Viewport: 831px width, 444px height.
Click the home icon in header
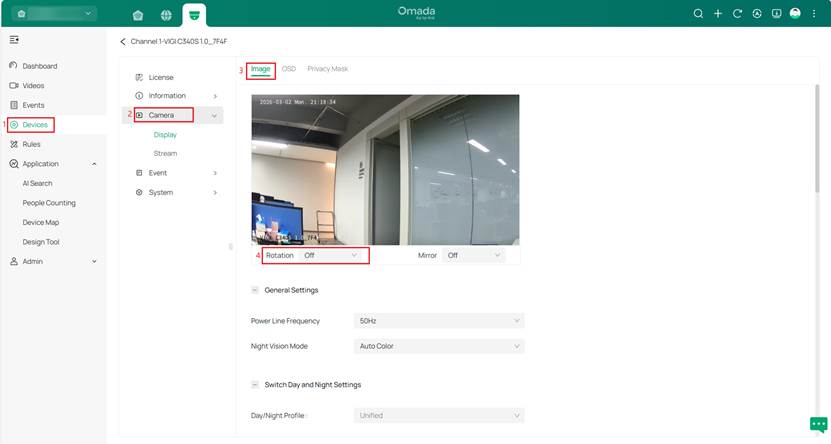[x=138, y=15]
